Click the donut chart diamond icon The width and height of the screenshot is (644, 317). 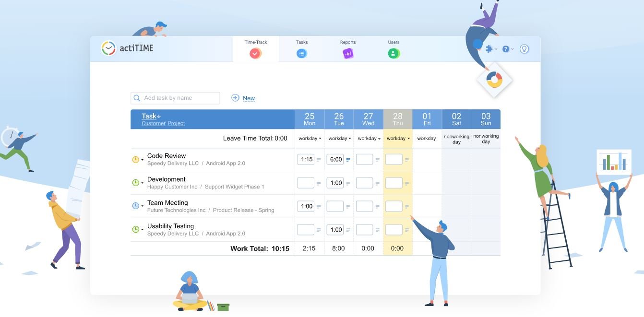pyautogui.click(x=494, y=80)
